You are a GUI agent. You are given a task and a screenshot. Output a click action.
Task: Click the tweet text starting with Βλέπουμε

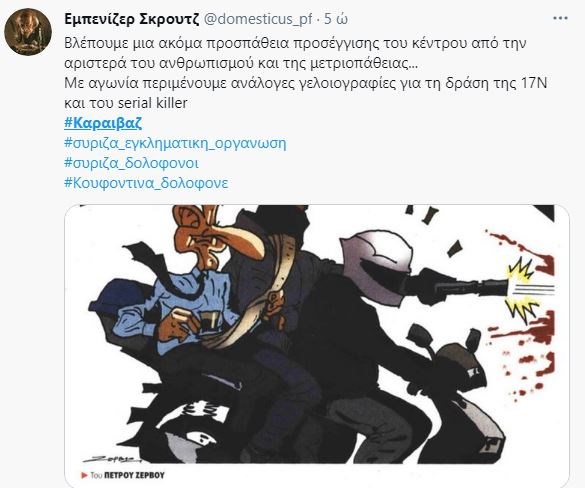pyautogui.click(x=295, y=53)
